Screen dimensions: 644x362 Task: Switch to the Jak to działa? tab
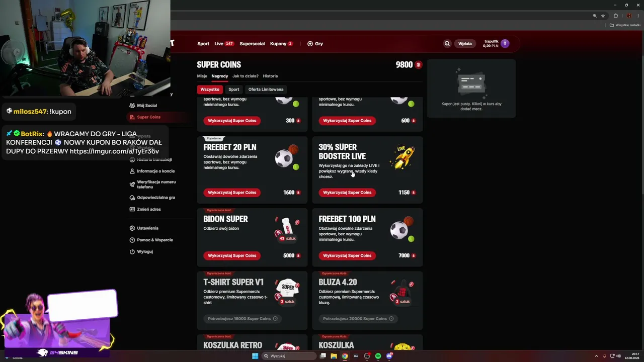(x=246, y=76)
